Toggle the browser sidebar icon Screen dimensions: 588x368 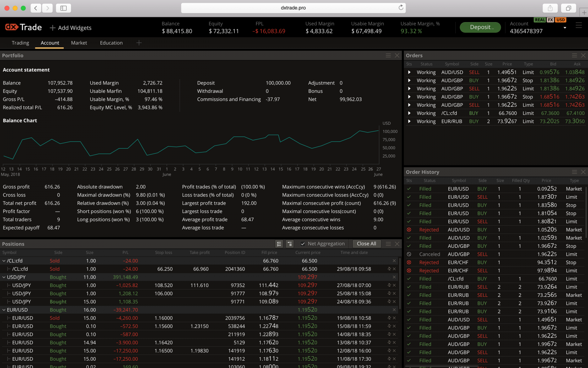(x=63, y=8)
